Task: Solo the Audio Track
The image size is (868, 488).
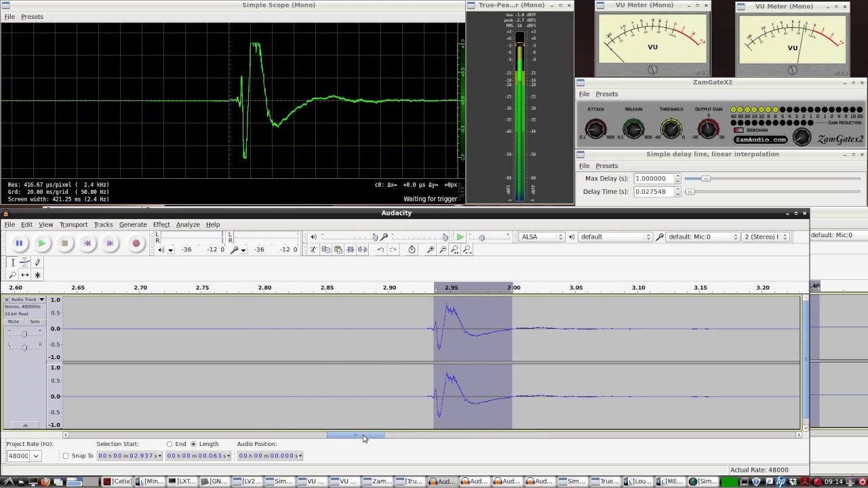Action: tap(34, 321)
